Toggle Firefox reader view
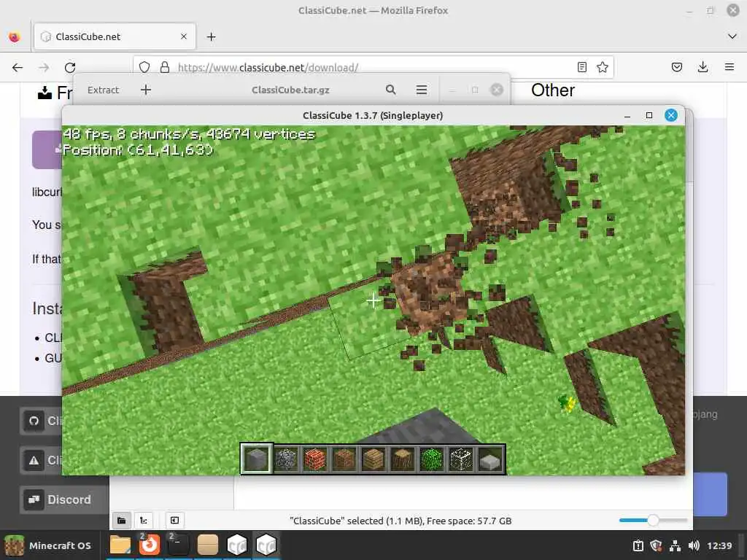Image resolution: width=747 pixels, height=560 pixels. (581, 67)
